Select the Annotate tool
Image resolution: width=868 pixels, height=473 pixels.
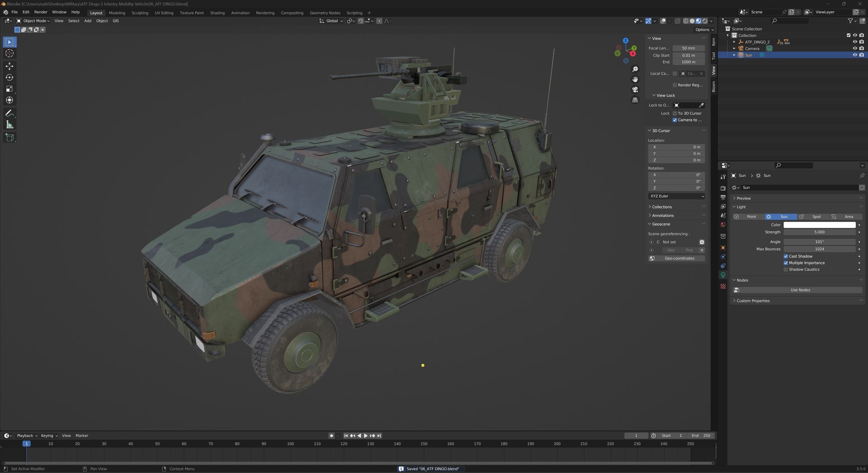click(9, 113)
